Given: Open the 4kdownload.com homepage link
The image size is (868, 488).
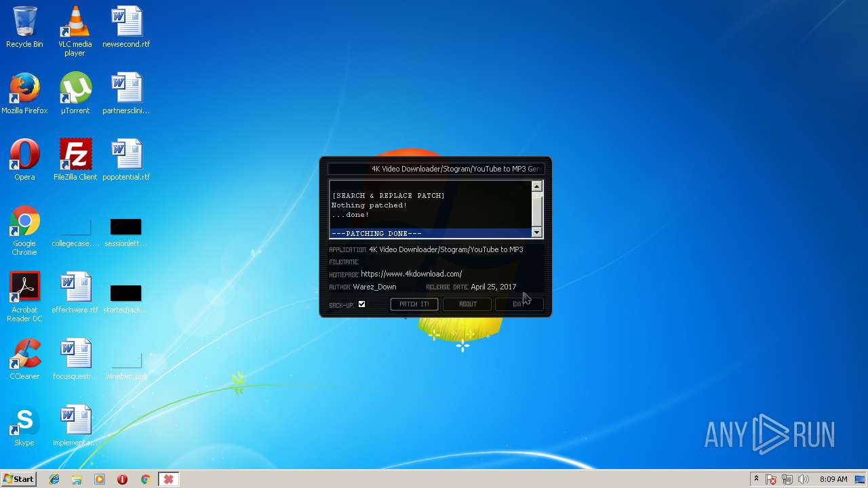Looking at the screenshot, I should [x=411, y=274].
